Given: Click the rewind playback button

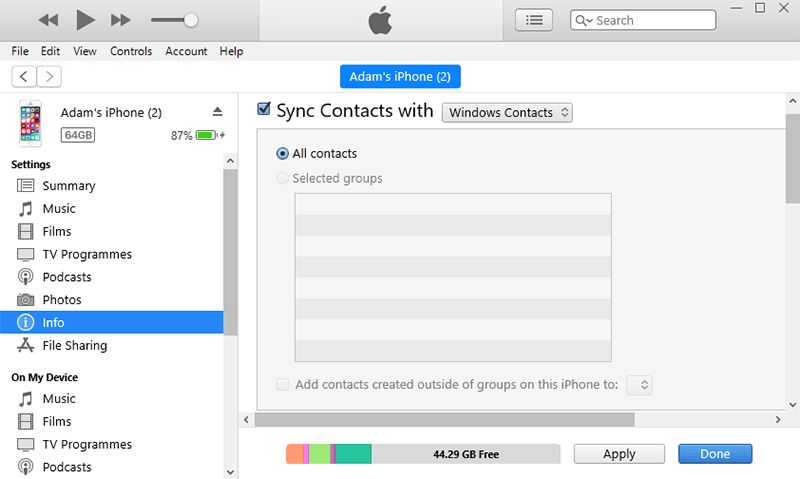Looking at the screenshot, I should 48,20.
